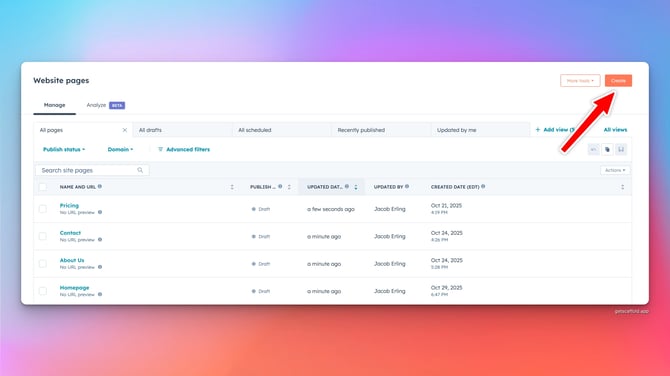Sort by Name and URL column arrows
The image size is (670, 376).
tap(232, 187)
